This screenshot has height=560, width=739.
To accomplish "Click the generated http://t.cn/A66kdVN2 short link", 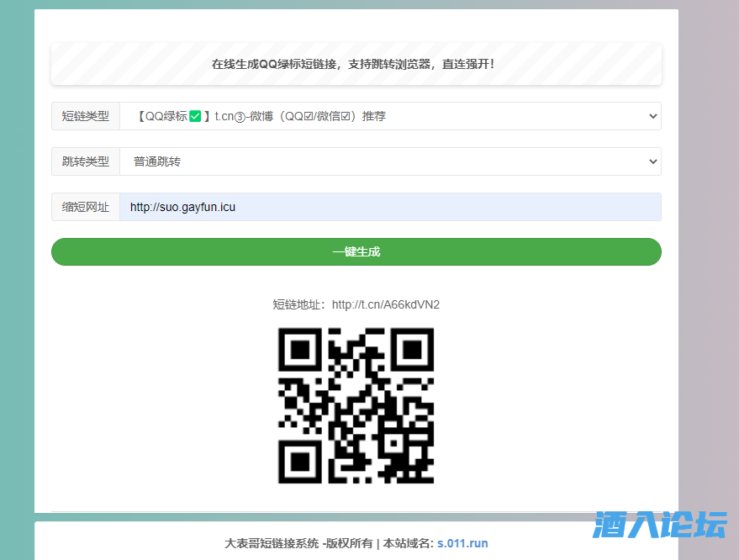I will (385, 304).
